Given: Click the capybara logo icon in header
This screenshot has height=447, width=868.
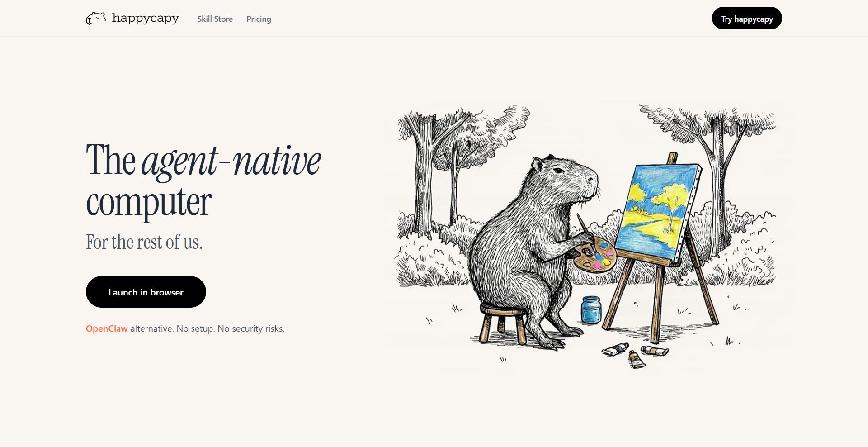Looking at the screenshot, I should coord(96,19).
